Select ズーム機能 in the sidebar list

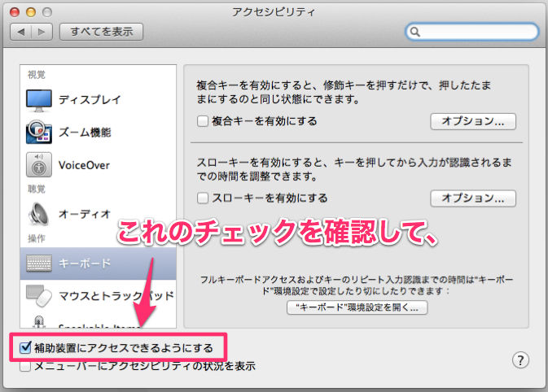[x=99, y=133]
